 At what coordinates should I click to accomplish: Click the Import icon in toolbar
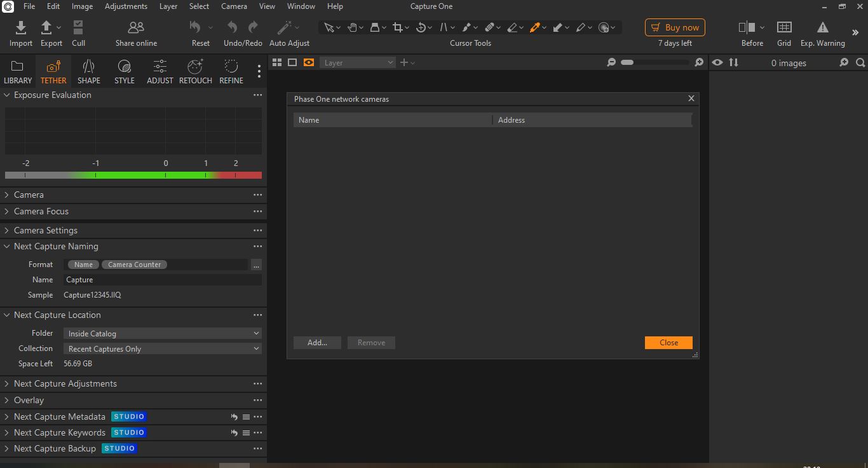20,28
